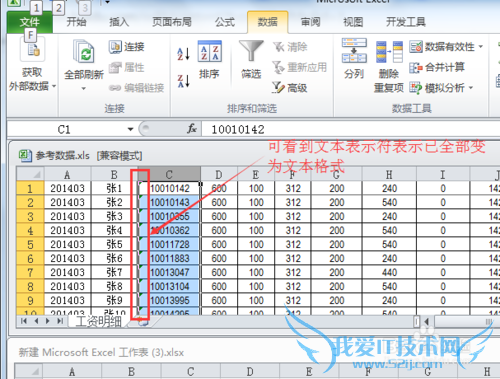Expand the Name Box dropdown arrow

(130, 129)
